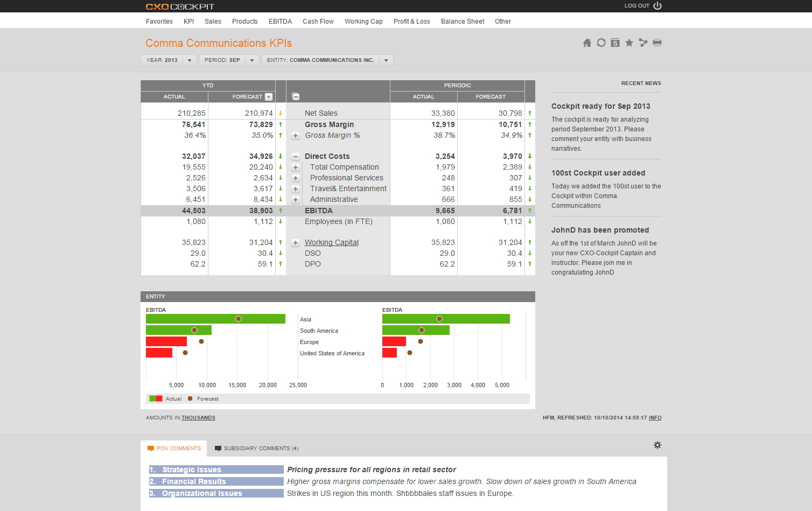This screenshot has width=812, height=511.
Task: Expand the Working Capital row
Action: click(x=296, y=243)
